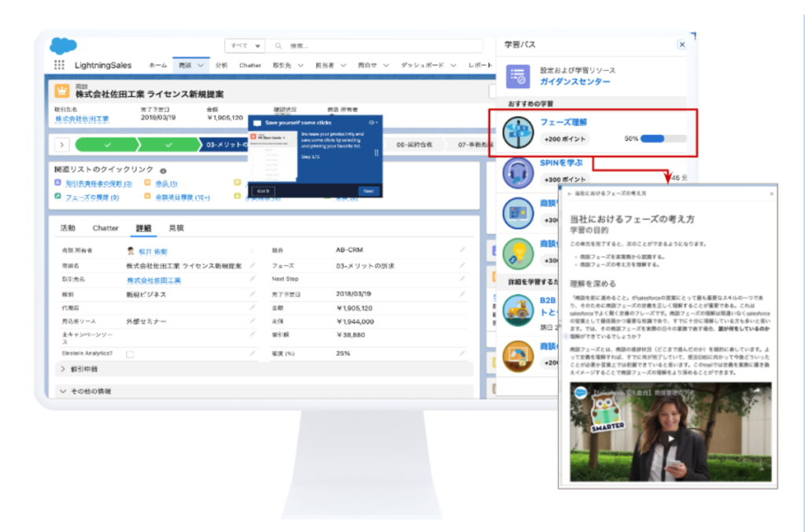Open the 松井 owner link in details
Screen dimensions: 805x532
click(153, 252)
